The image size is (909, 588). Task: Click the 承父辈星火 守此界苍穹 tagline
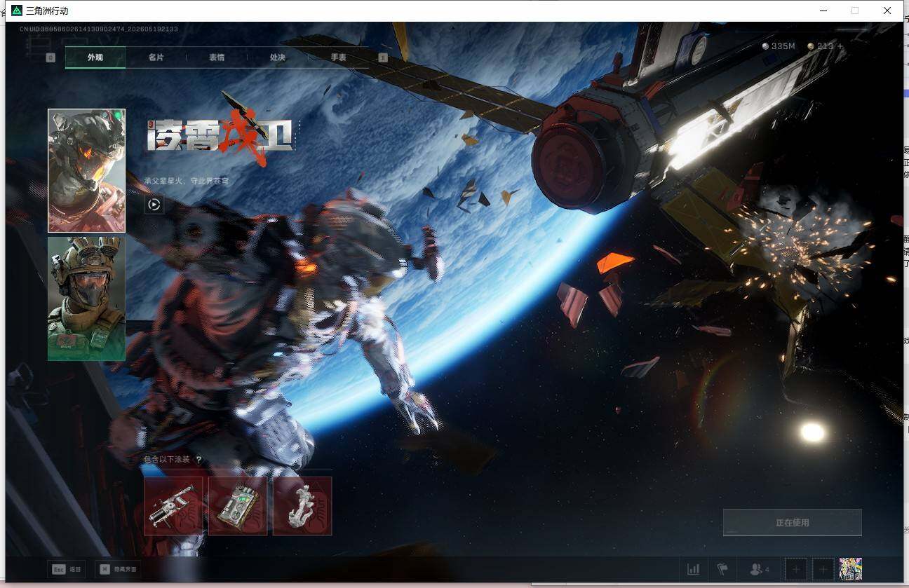187,181
